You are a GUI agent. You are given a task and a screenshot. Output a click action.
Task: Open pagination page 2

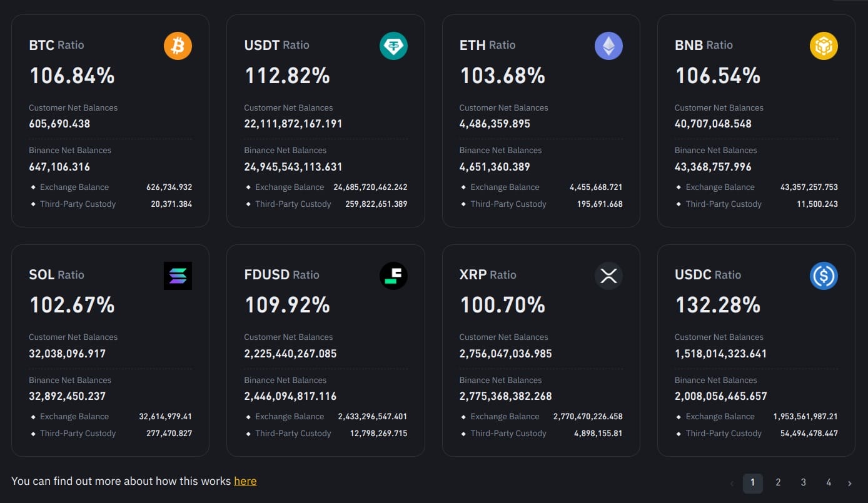[778, 482]
